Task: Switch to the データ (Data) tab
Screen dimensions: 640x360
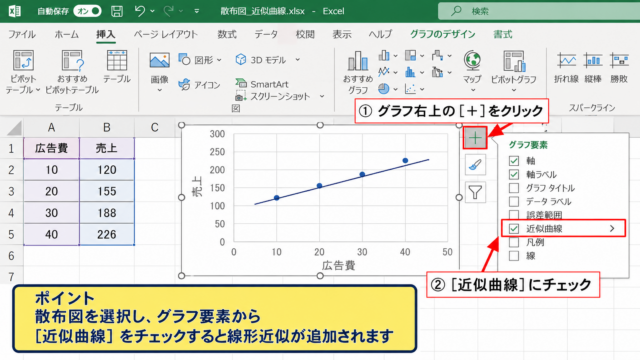Action: point(266,34)
